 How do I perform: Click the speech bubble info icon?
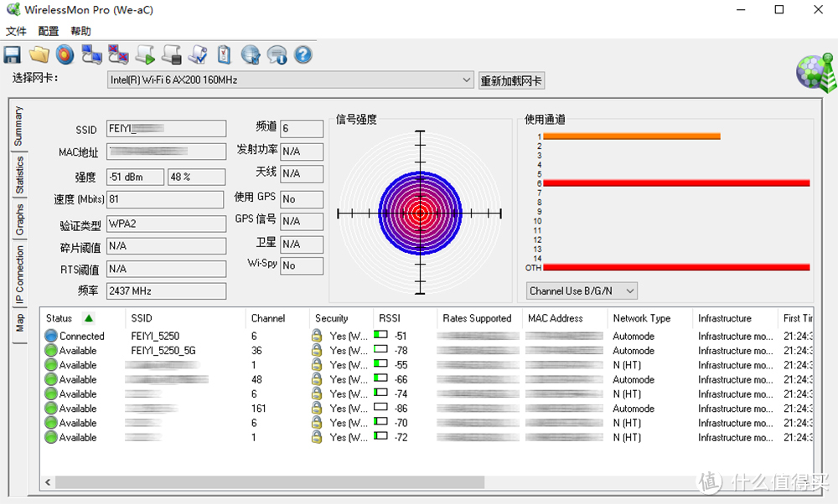click(277, 55)
